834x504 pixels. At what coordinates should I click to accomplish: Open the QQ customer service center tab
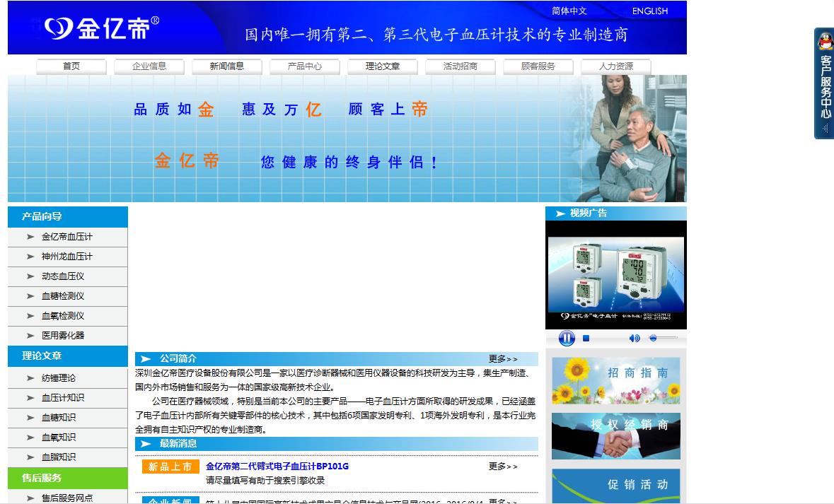[824, 83]
